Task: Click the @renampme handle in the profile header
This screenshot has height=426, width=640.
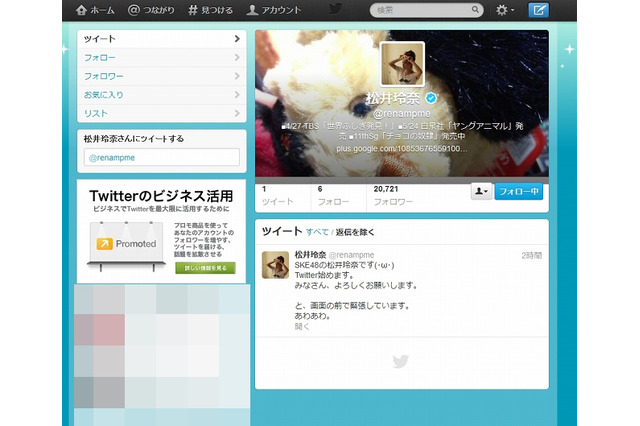Action: pos(402,113)
